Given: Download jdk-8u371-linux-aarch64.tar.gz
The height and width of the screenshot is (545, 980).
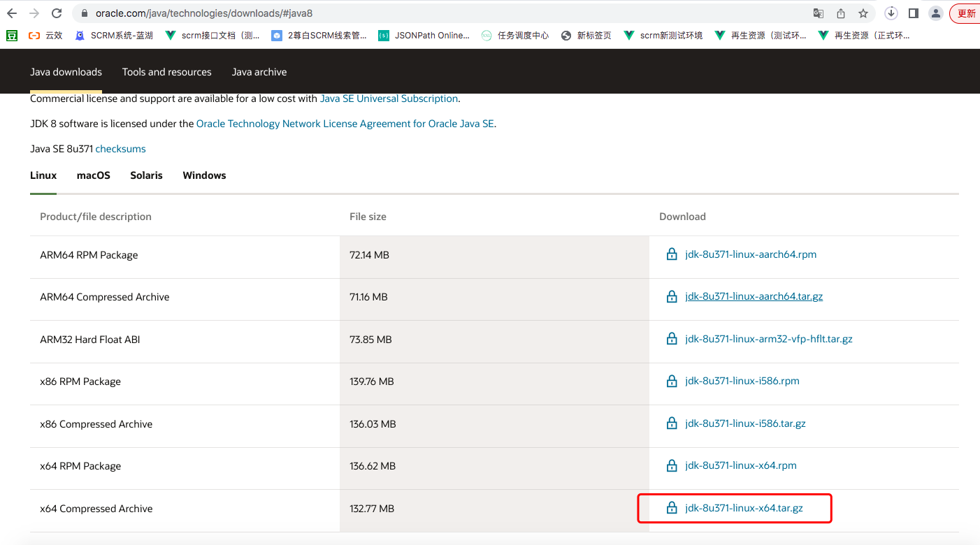Looking at the screenshot, I should (754, 296).
